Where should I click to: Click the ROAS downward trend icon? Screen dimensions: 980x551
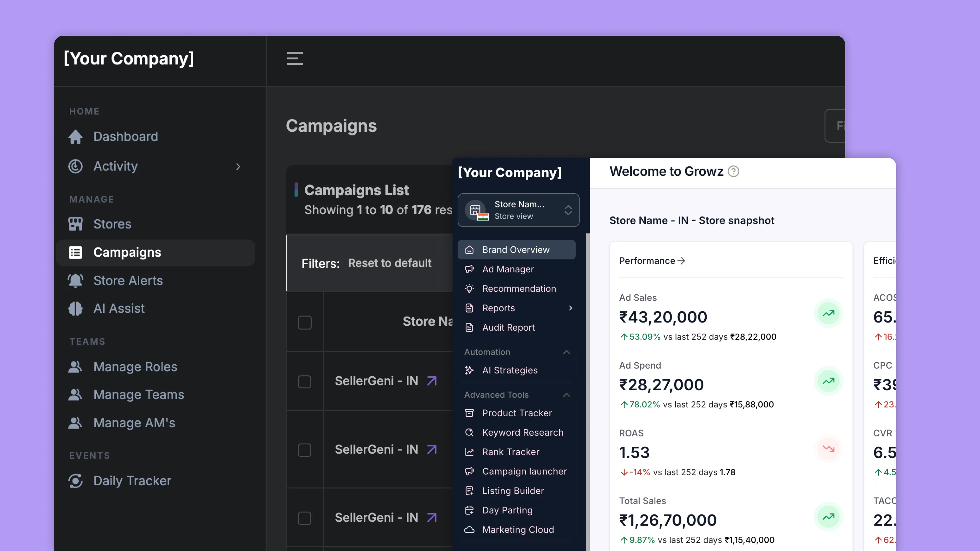(828, 449)
